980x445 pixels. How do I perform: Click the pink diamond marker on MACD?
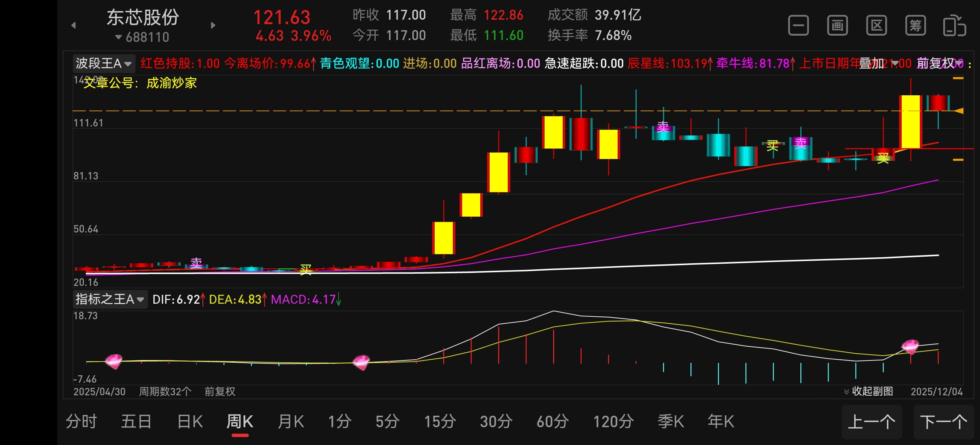tap(910, 346)
